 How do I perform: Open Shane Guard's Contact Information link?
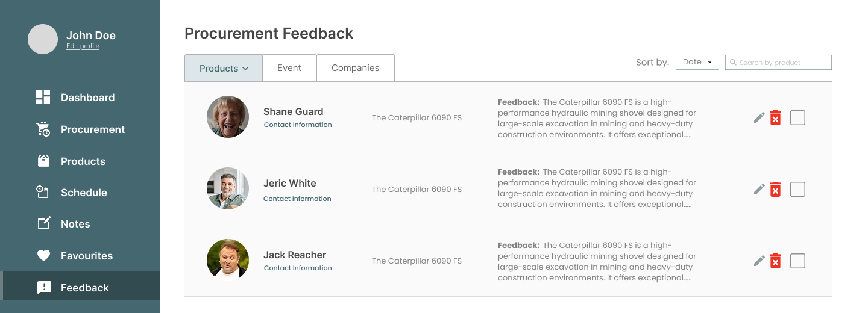(x=298, y=125)
